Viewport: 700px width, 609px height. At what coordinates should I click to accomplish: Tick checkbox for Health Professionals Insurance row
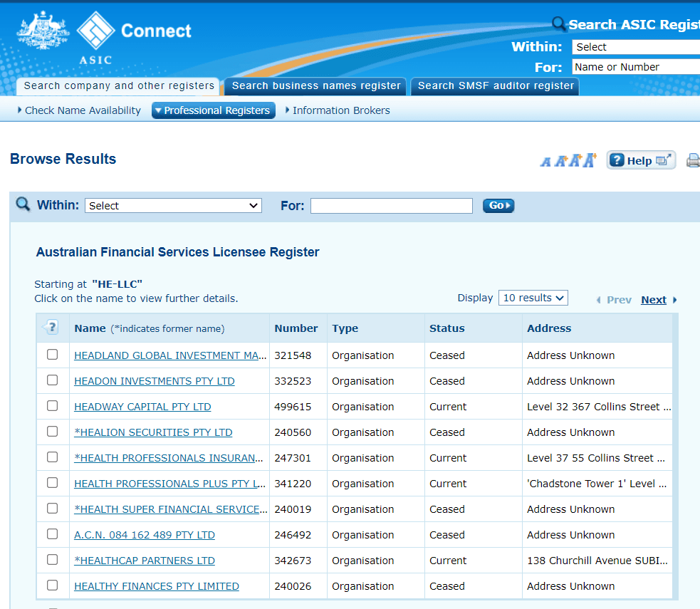pos(52,457)
